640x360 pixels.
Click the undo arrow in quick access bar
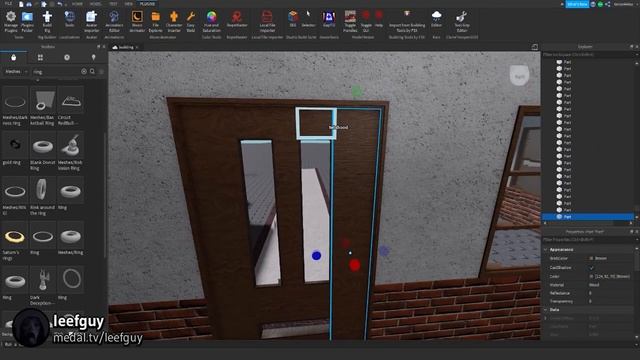[60, 4]
